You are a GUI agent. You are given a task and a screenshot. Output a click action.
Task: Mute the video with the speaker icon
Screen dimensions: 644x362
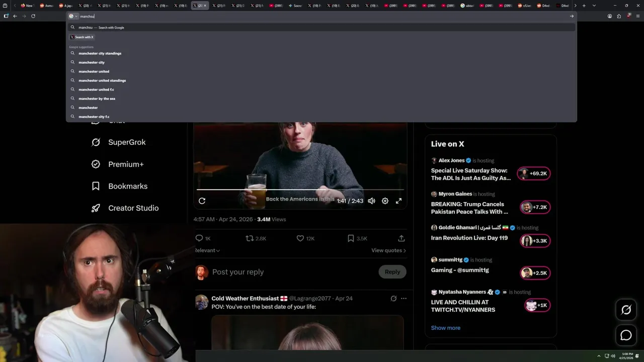pyautogui.click(x=371, y=201)
